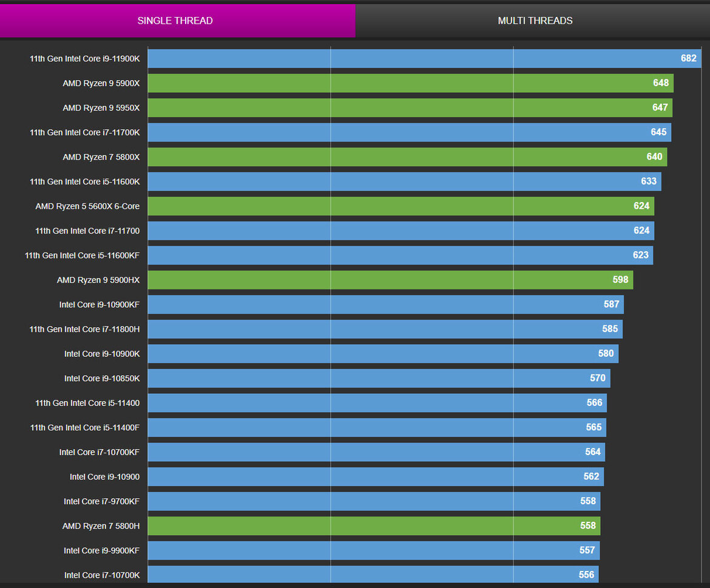Click the 587 score value

coord(611,304)
